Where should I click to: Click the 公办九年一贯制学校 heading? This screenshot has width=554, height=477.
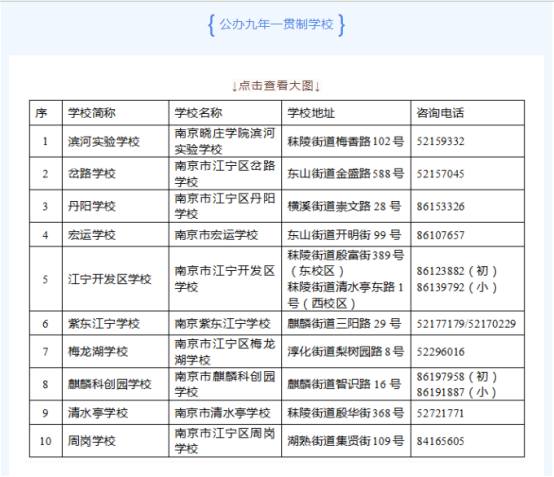pos(276,24)
